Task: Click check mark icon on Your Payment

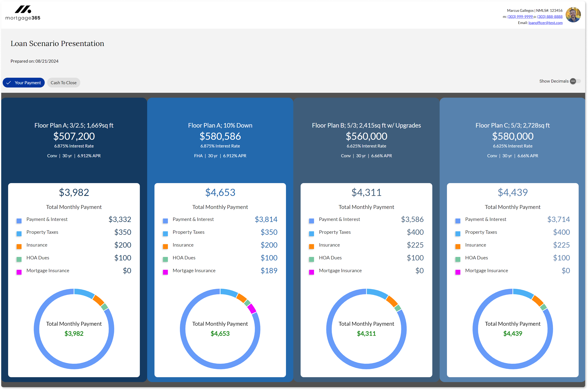Action: [9, 83]
